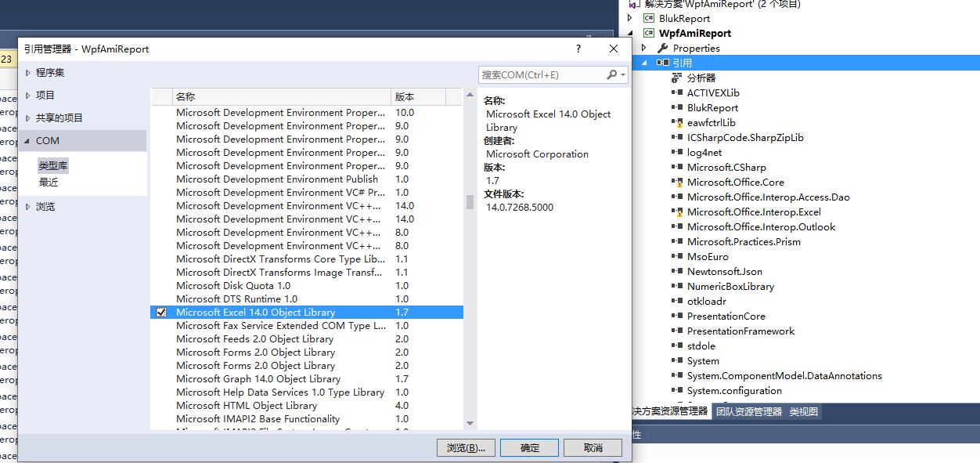The width and height of the screenshot is (980, 463).
Task: Click the C# project icon beside BlukReport
Action: click(x=650, y=18)
